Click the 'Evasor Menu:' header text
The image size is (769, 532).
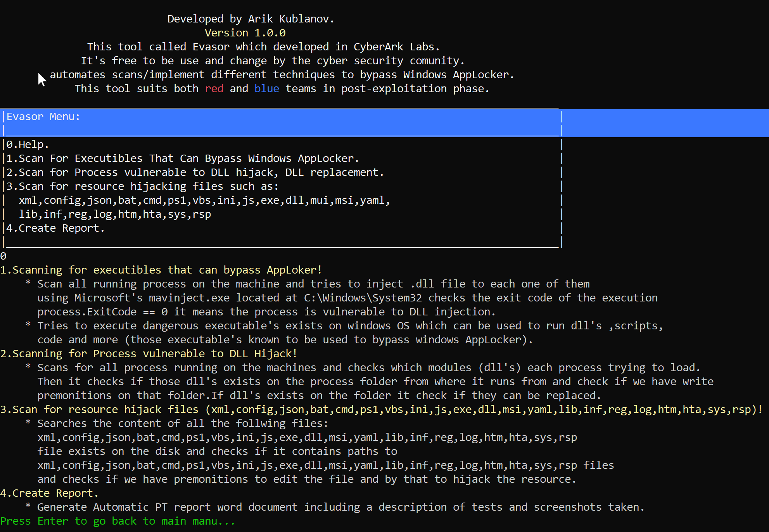click(43, 117)
